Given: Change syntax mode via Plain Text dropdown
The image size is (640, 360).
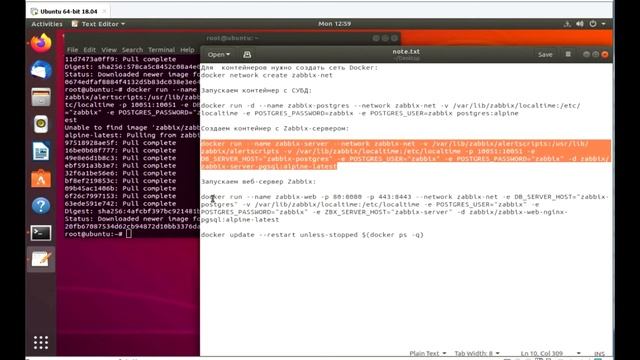Looking at the screenshot, I should (x=427, y=353).
